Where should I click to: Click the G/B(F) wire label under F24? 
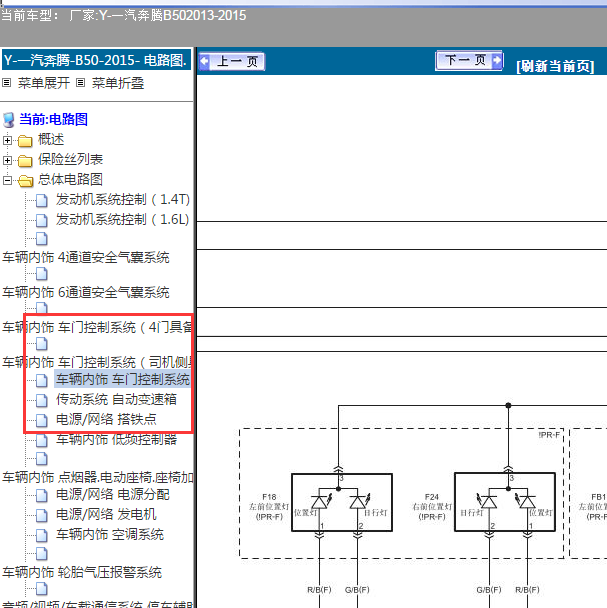click(489, 590)
